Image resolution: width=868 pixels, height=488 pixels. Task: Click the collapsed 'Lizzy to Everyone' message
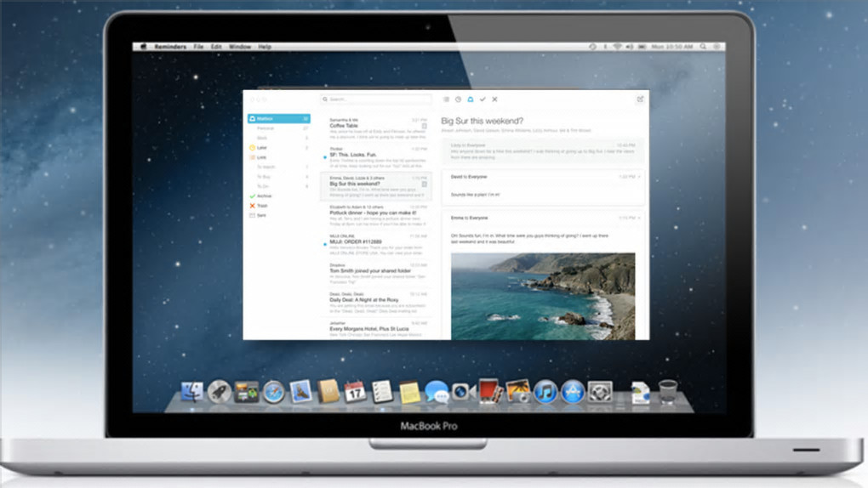[543, 151]
